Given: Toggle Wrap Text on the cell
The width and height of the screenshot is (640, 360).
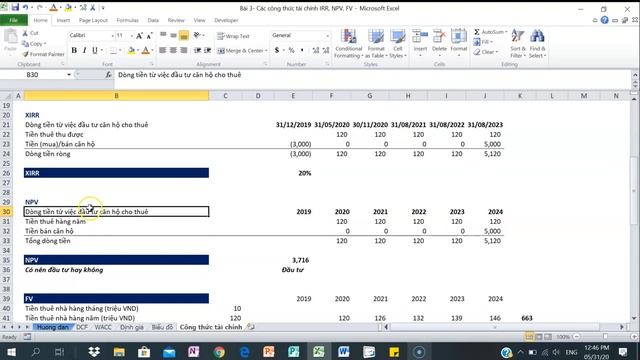Looking at the screenshot, I should click(233, 36).
